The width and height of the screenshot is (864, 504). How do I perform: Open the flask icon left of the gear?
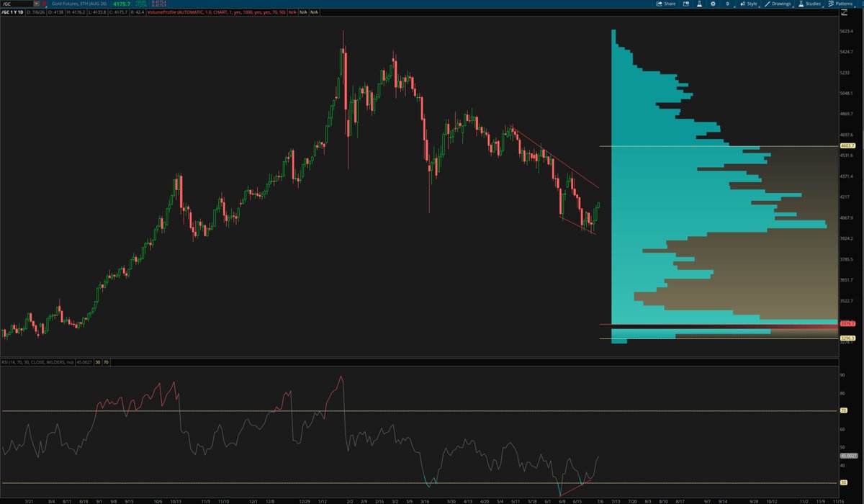tap(699, 4)
